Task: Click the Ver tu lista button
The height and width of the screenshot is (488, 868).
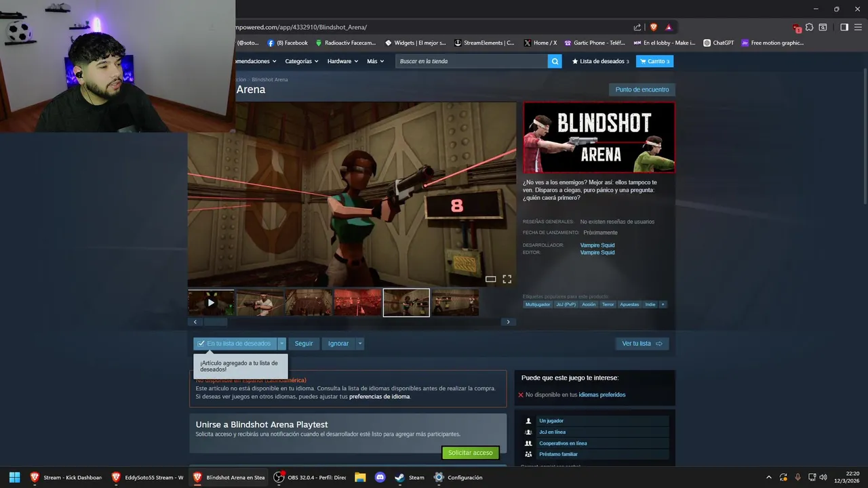Action: pos(642,344)
